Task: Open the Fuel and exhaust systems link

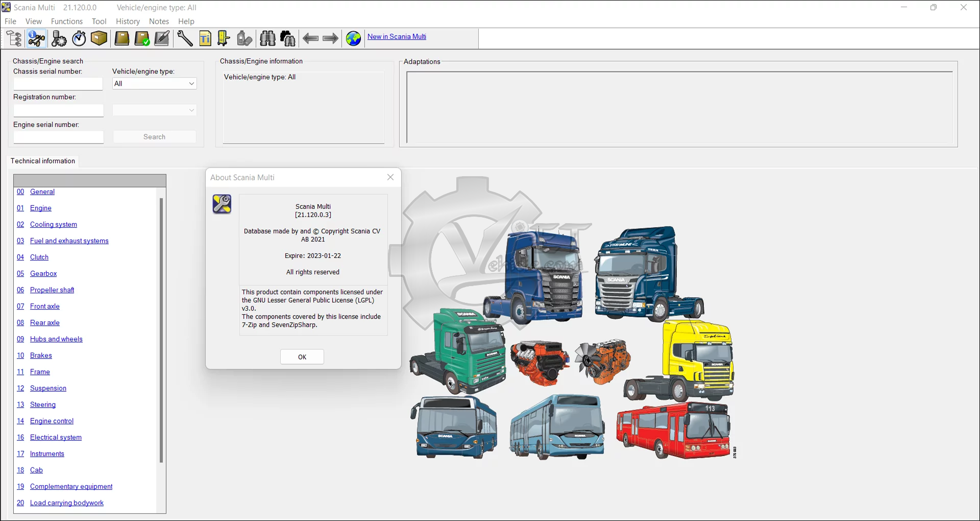Action: tap(69, 241)
